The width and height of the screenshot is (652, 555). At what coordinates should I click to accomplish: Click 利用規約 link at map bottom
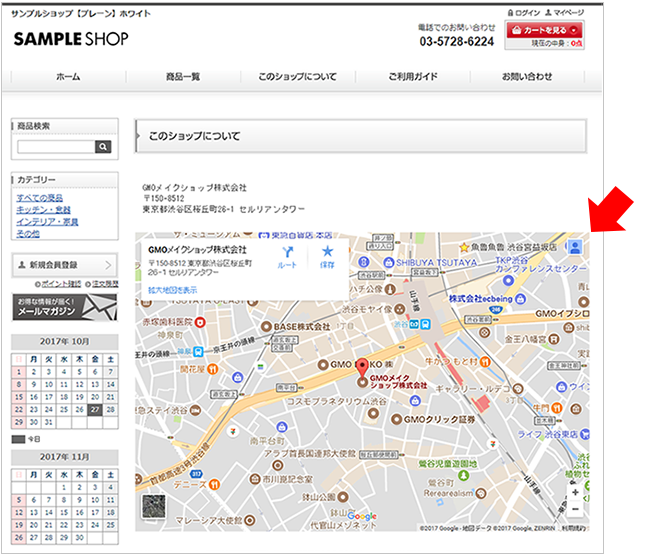point(574,528)
